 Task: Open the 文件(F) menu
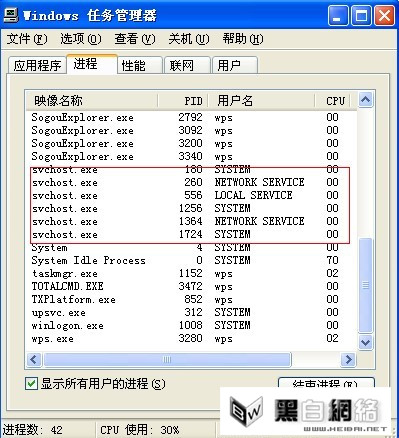[x=27, y=39]
